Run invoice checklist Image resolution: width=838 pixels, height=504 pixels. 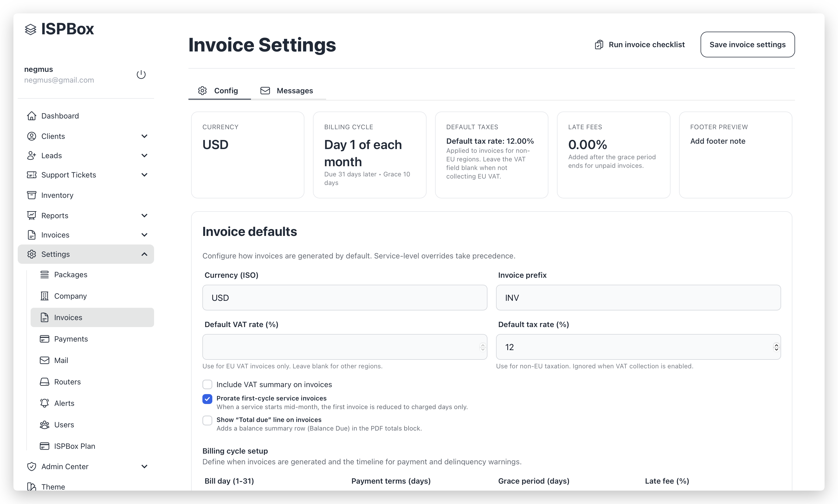(639, 45)
